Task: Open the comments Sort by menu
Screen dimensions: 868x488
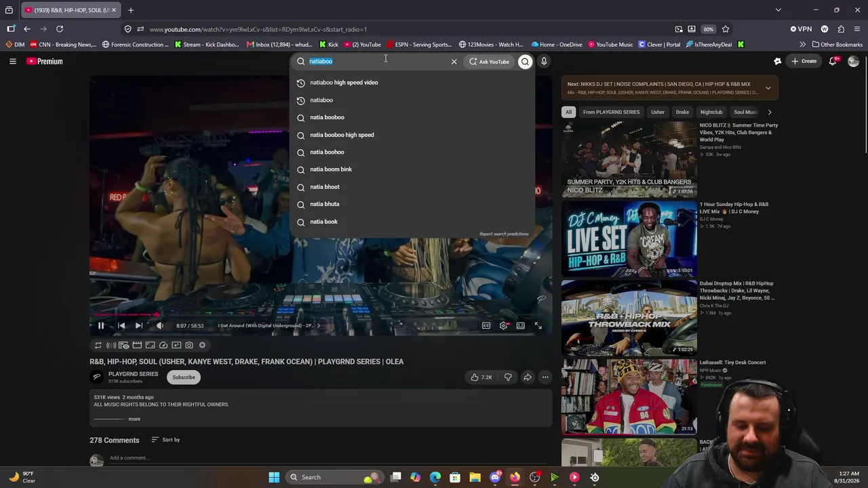Action: click(x=165, y=440)
